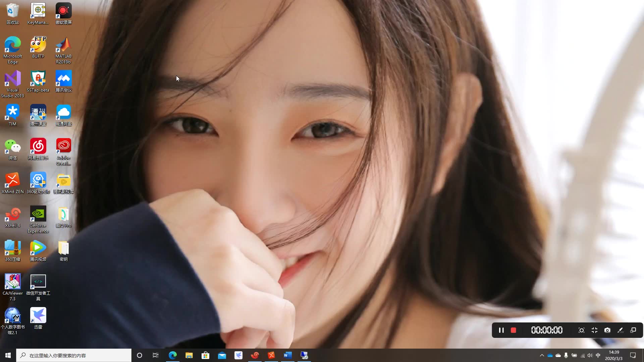
Task: Open the Windows Start menu
Action: (x=8, y=355)
